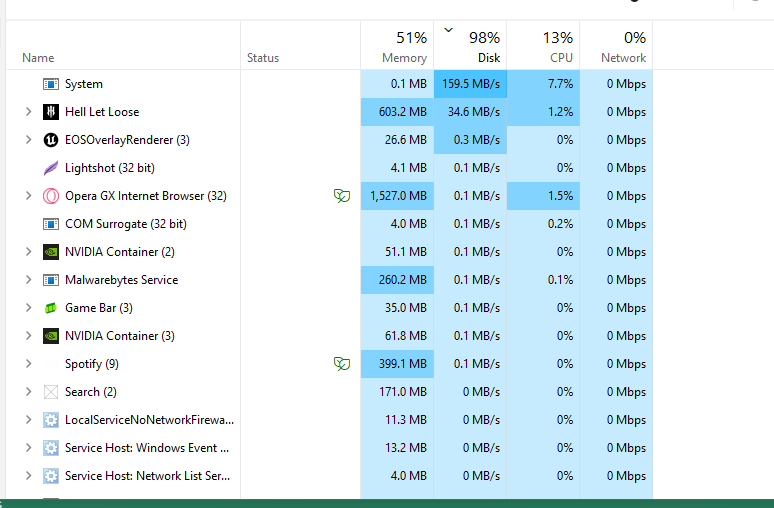Click the 1.5% CPU value for Opera GX
Viewport: 774px width, 508px height.
pyautogui.click(x=560, y=196)
